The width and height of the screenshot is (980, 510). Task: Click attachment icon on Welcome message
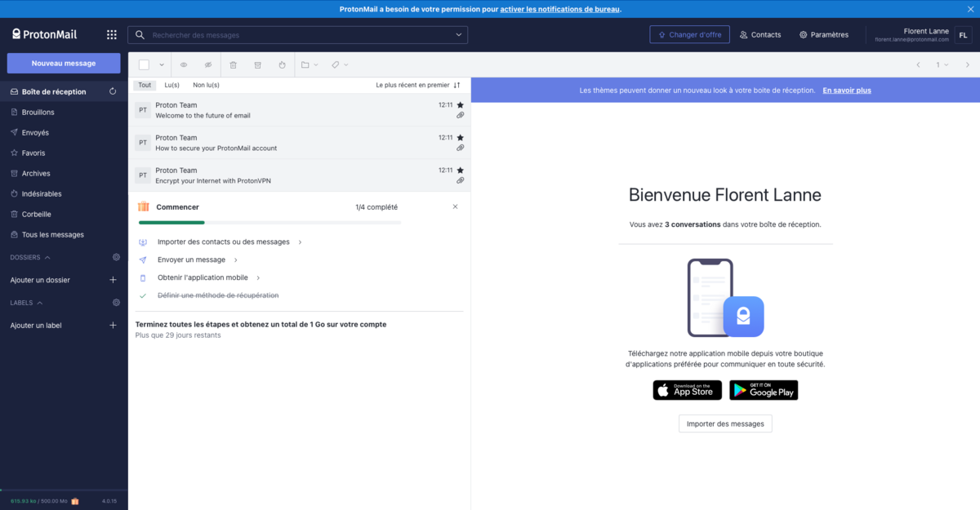click(460, 115)
